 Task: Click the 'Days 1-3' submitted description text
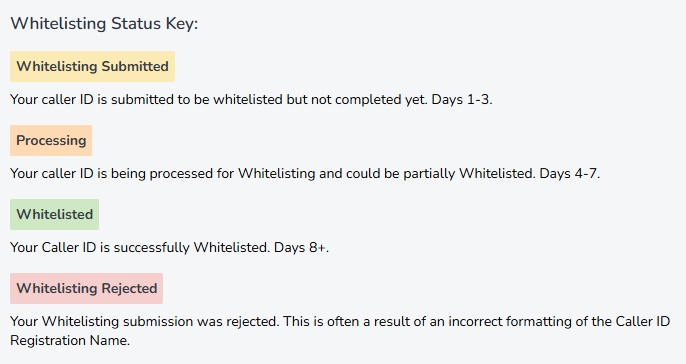[x=251, y=100]
